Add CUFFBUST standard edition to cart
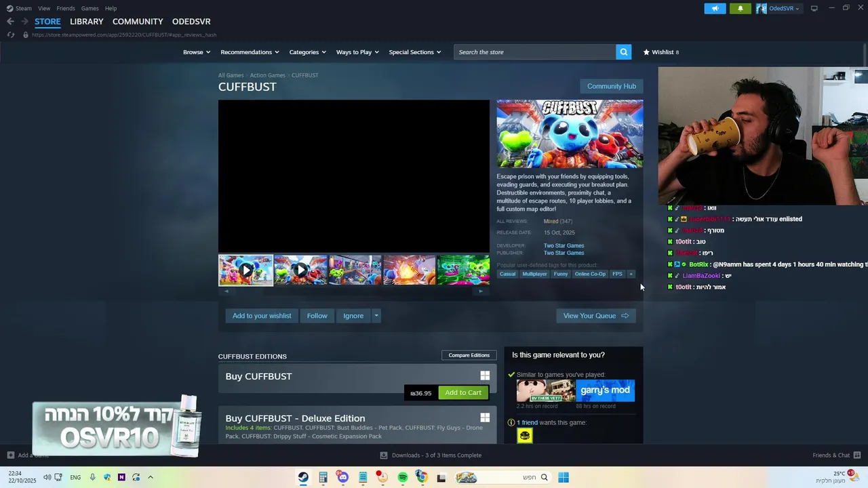This screenshot has height=488, width=868. tap(463, 392)
